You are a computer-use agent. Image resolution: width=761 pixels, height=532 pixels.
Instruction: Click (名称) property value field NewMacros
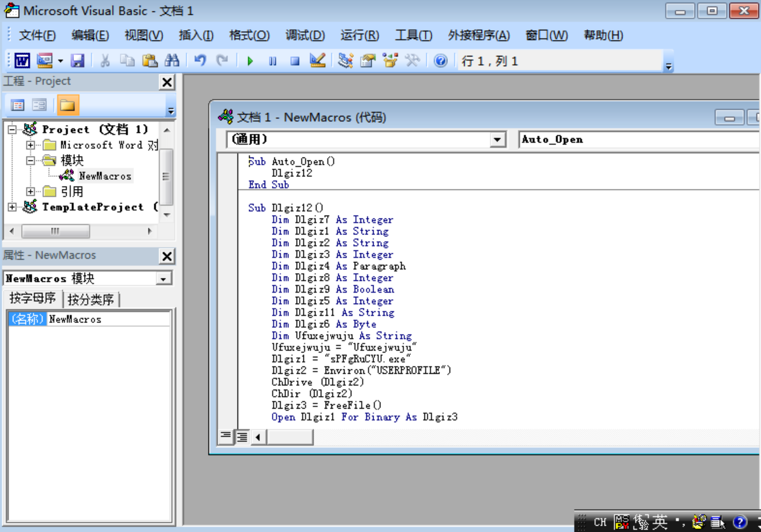108,319
